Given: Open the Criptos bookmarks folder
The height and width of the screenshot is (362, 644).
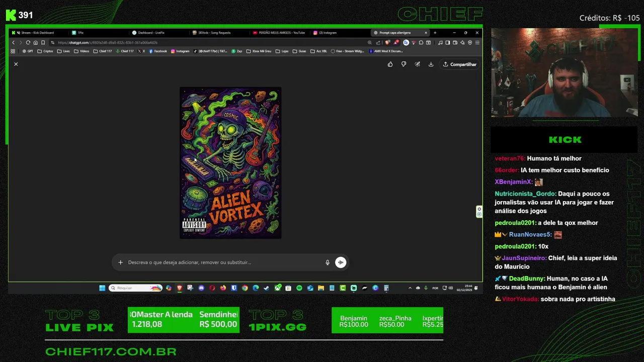Looking at the screenshot, I should pyautogui.click(x=45, y=51).
